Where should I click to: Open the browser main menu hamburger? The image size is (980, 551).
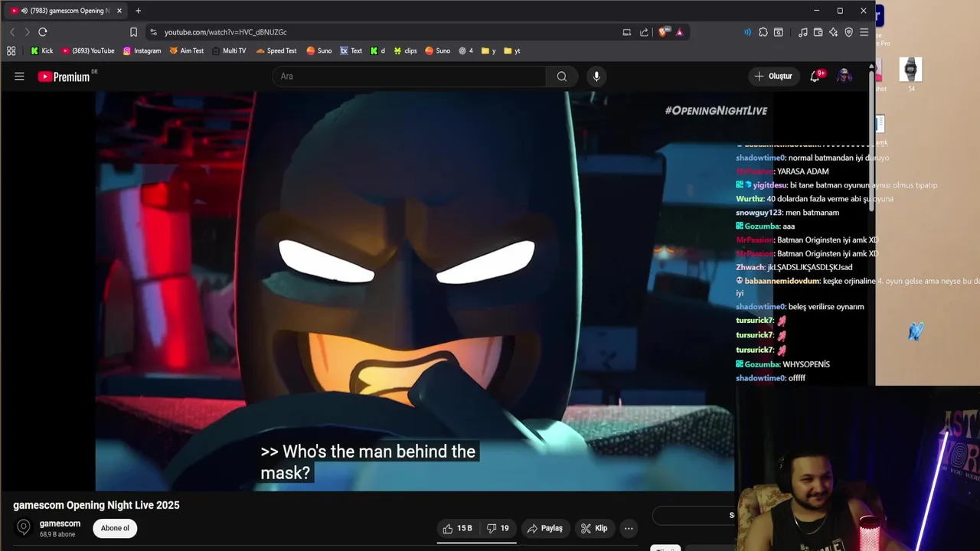click(864, 32)
